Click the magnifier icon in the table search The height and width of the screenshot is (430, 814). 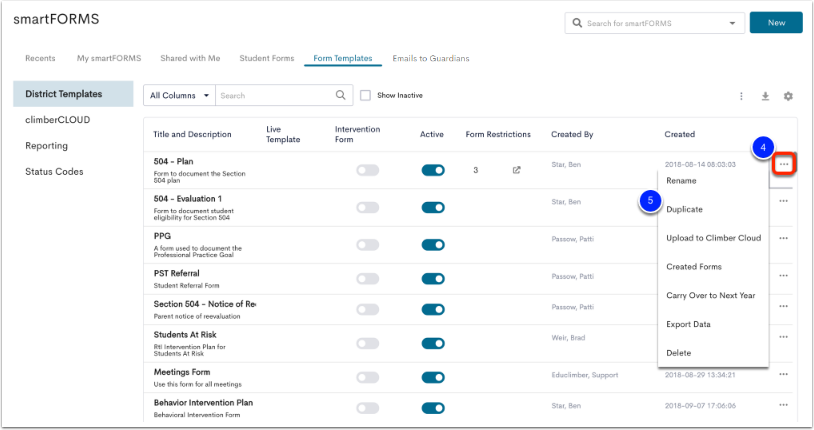pos(341,95)
